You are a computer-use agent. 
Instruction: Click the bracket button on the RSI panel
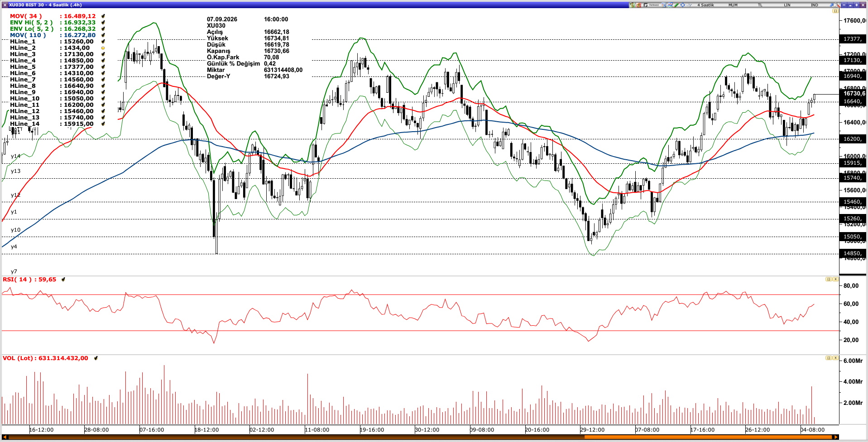(x=829, y=279)
